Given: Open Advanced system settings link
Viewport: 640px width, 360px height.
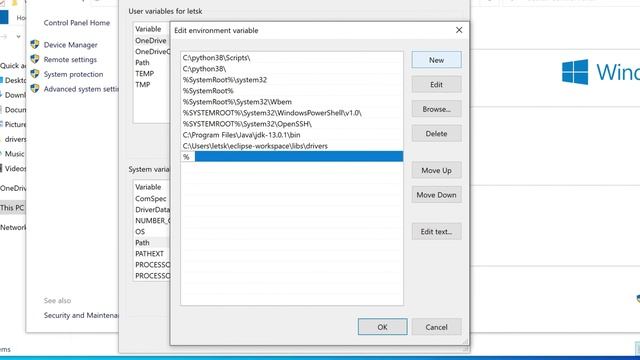Looking at the screenshot, I should click(81, 89).
